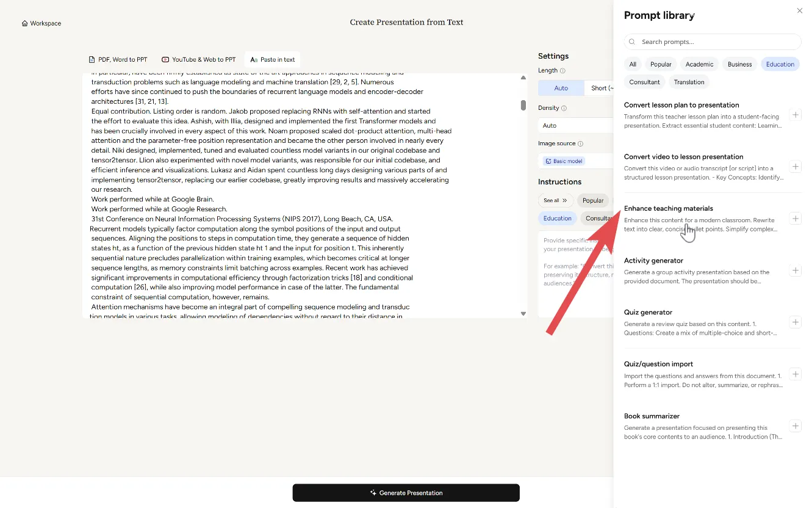Add the Activity generator prompt
The image size is (812, 508).
[795, 270]
